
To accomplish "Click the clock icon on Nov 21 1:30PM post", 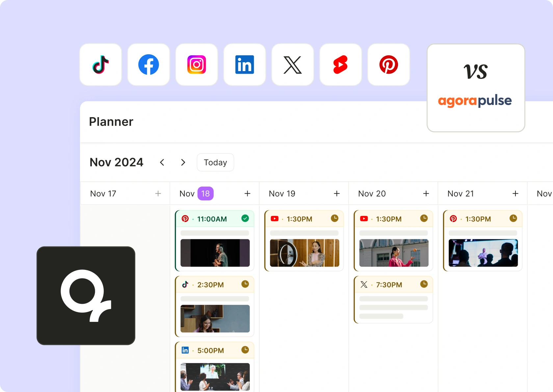I will tap(513, 218).
